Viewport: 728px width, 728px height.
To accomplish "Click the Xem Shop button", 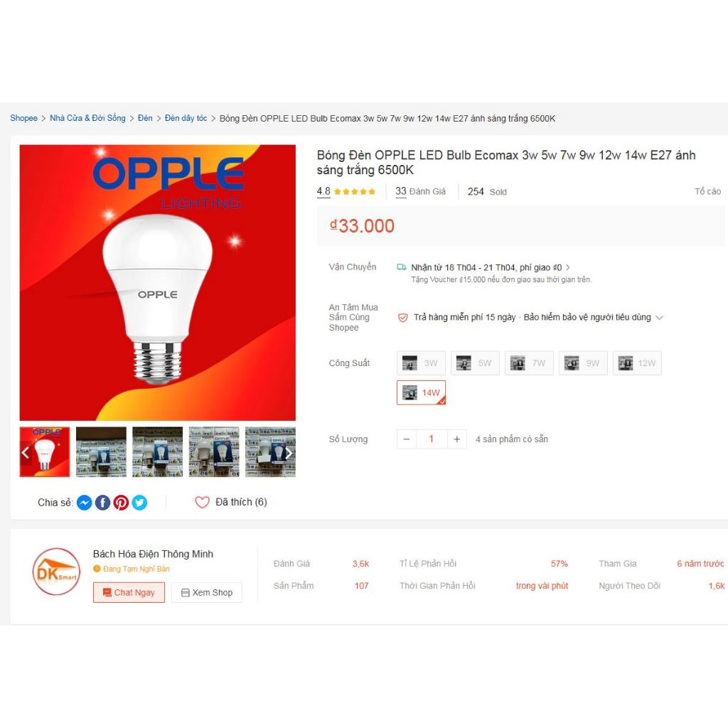I will [x=207, y=592].
